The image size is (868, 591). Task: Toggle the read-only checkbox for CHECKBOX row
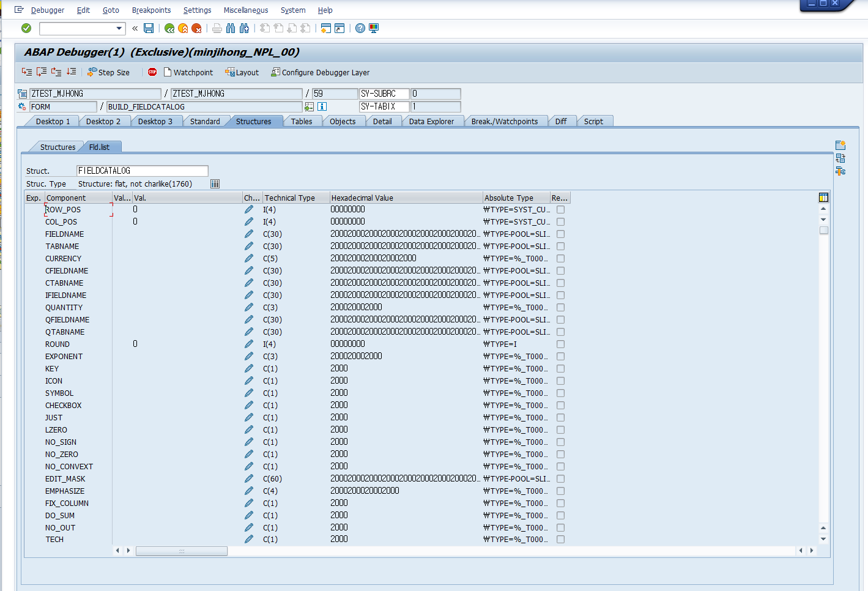pos(560,405)
